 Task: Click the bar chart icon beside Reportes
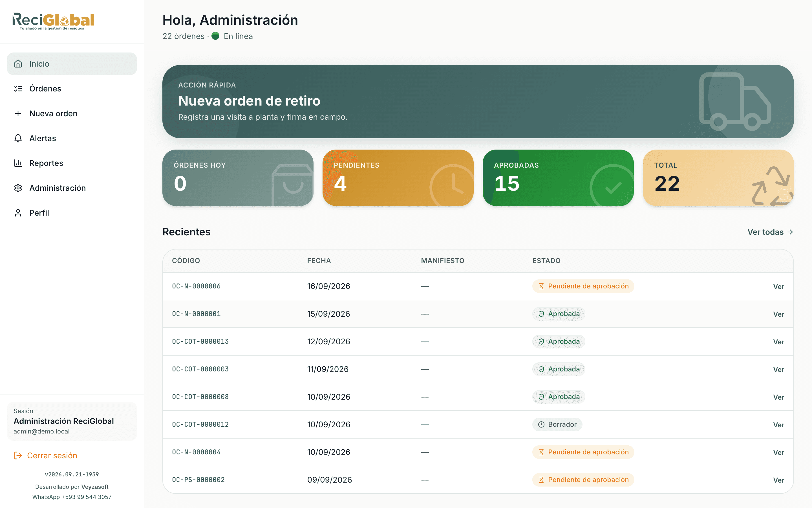coord(18,163)
